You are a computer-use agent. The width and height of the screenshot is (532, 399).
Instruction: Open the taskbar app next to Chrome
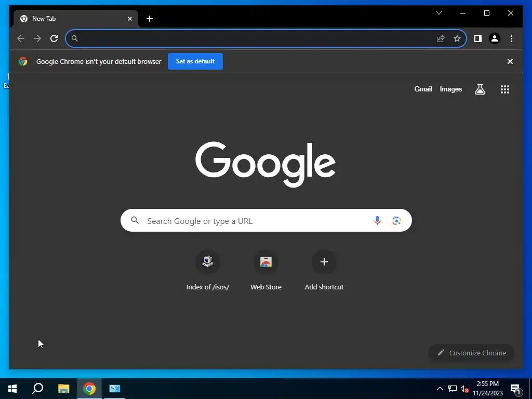pos(115,389)
